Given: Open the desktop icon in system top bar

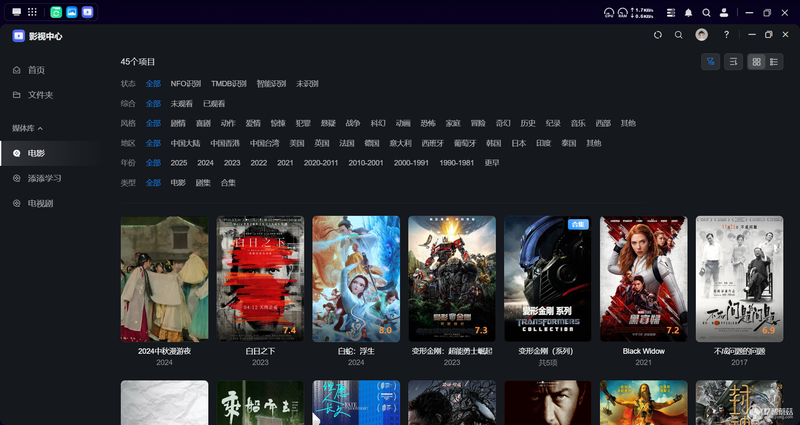Looking at the screenshot, I should [x=17, y=12].
